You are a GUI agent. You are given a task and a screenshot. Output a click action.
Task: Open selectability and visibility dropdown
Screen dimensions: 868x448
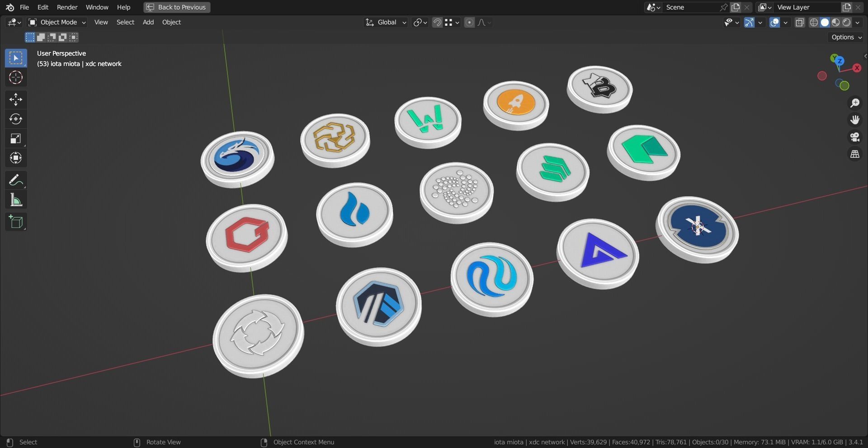click(731, 22)
